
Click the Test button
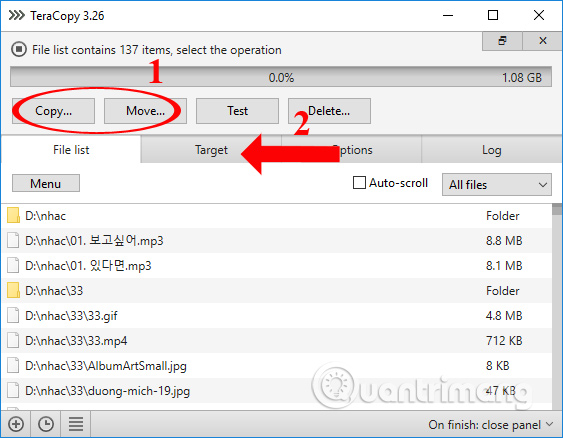237,111
